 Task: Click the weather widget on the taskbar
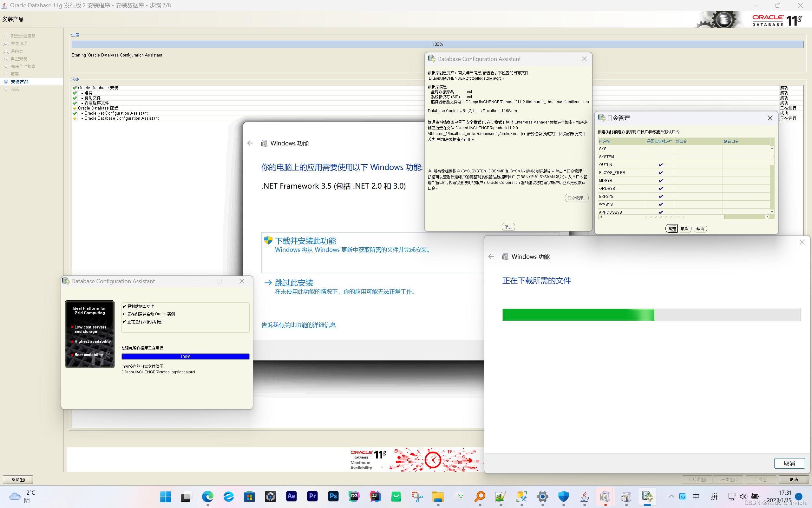pos(23,496)
